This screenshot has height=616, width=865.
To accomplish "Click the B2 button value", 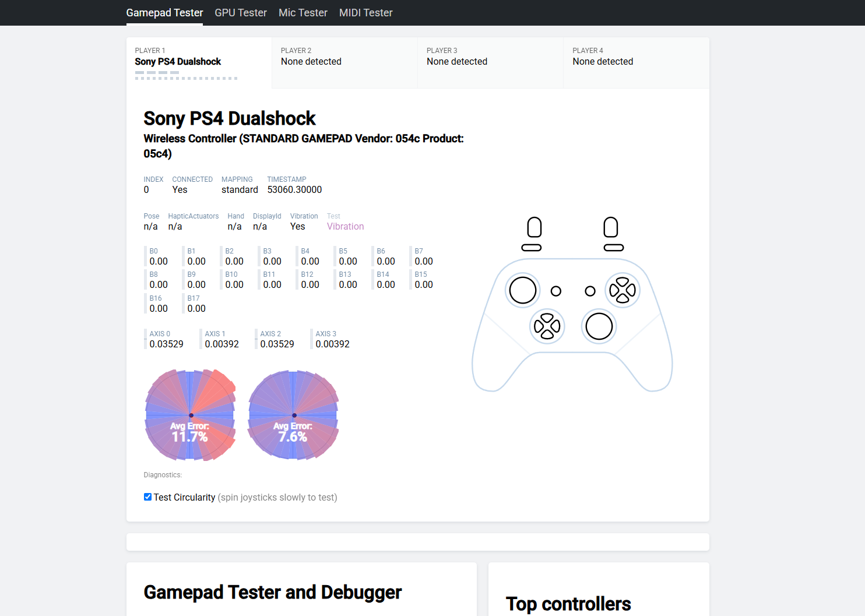I will [234, 262].
